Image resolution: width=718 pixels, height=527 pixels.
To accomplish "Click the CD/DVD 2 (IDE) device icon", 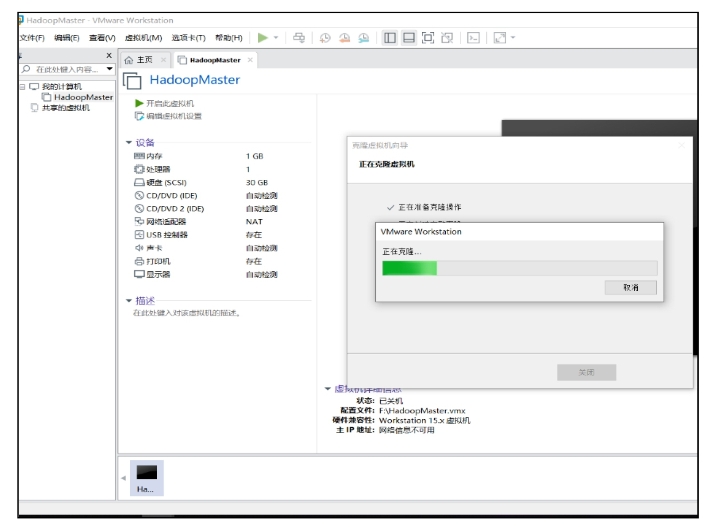I will point(139,209).
